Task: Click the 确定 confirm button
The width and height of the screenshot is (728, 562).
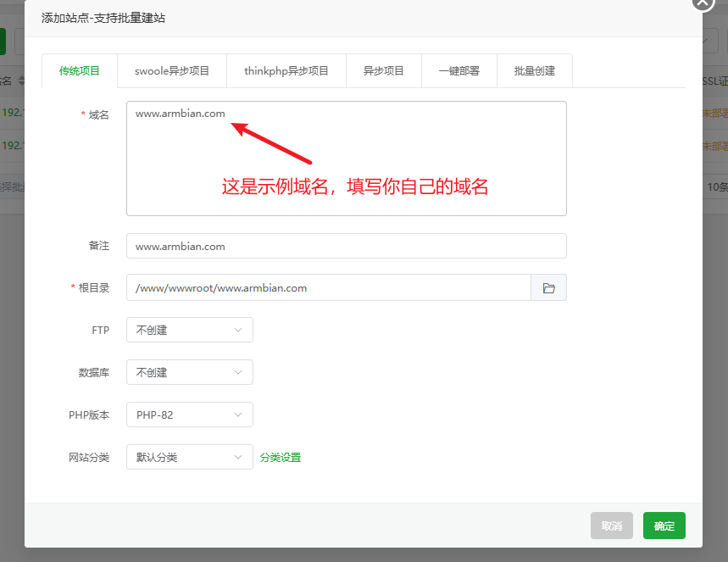Action: [664, 526]
